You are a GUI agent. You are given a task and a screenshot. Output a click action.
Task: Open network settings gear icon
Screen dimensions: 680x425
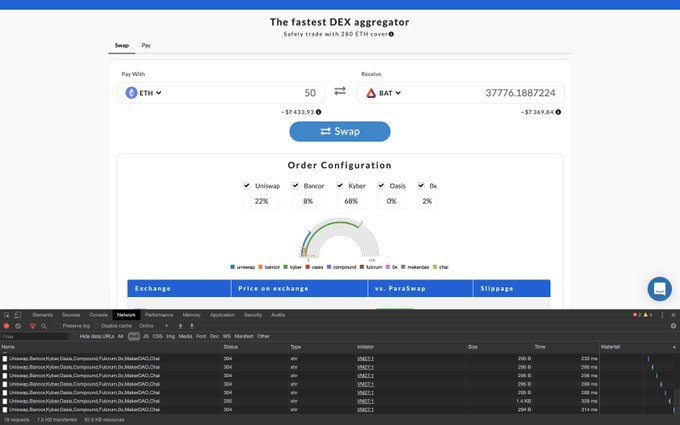pyautogui.click(x=673, y=326)
